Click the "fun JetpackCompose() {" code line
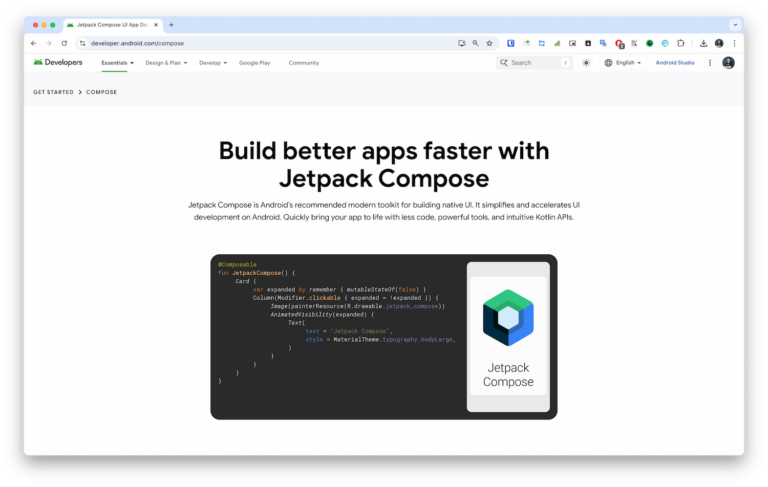The width and height of the screenshot is (768, 487). pyautogui.click(x=257, y=273)
